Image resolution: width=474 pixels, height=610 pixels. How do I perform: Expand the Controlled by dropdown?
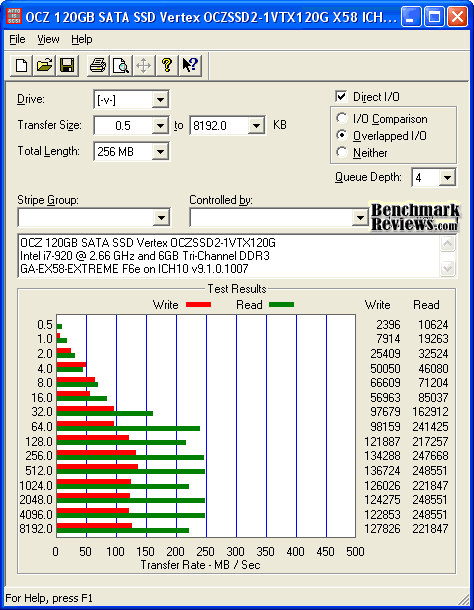point(360,217)
